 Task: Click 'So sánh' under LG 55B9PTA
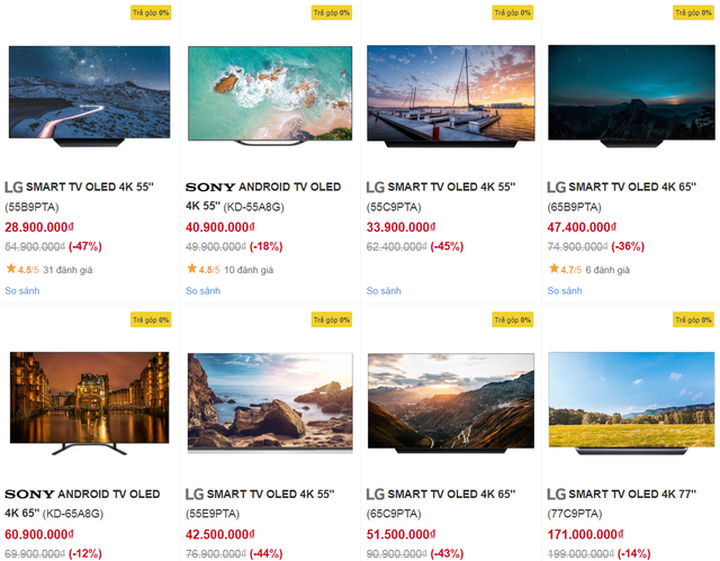(22, 291)
